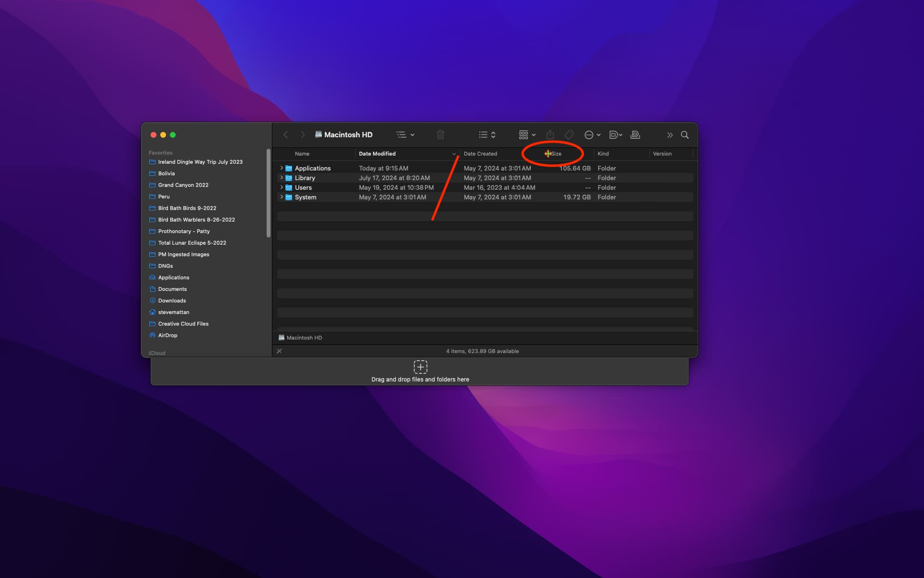Click the Share toolbar icon

(x=550, y=135)
